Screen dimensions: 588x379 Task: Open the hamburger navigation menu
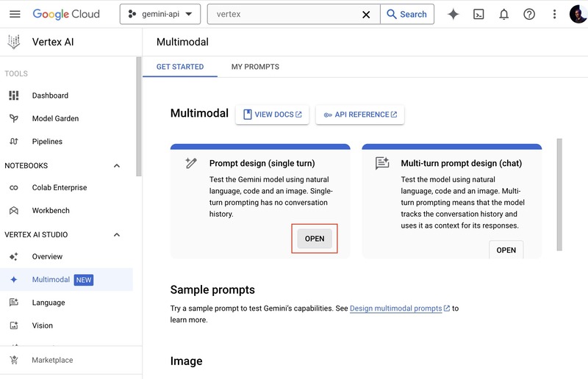coord(15,14)
